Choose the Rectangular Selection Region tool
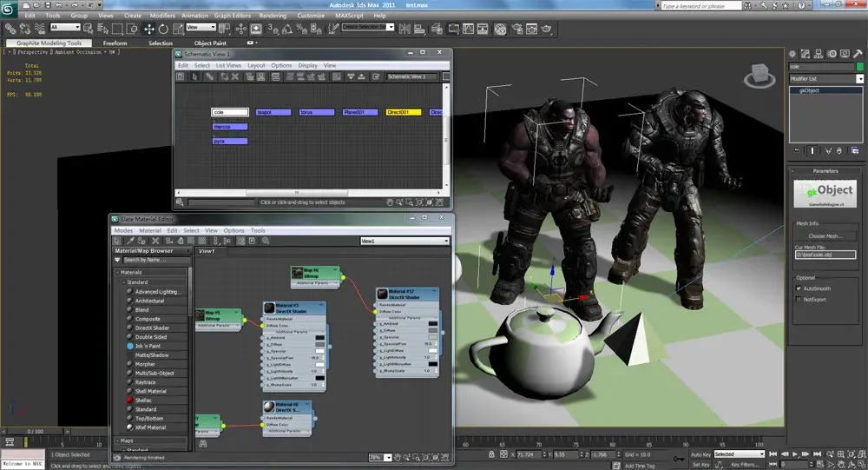 pyautogui.click(x=117, y=29)
